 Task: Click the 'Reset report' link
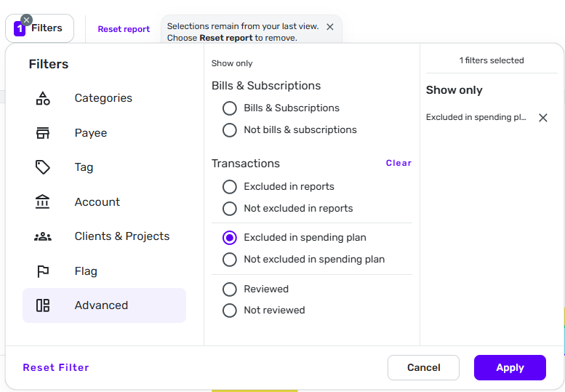pos(124,30)
